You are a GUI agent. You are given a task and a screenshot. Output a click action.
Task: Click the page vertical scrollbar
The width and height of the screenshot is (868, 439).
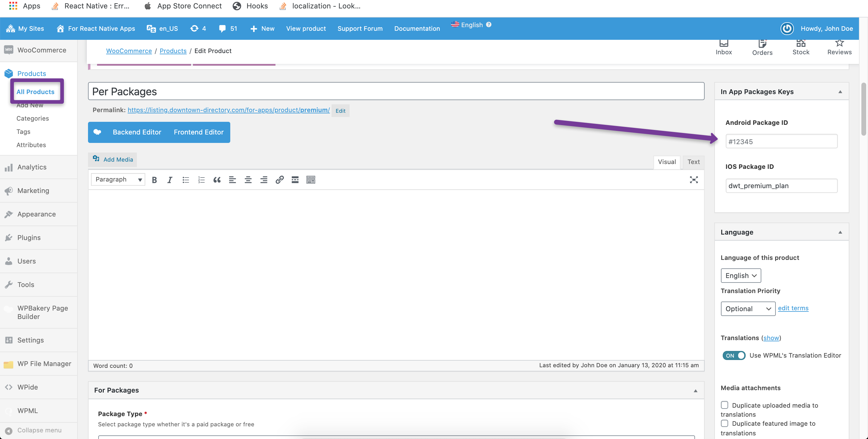pos(863,109)
